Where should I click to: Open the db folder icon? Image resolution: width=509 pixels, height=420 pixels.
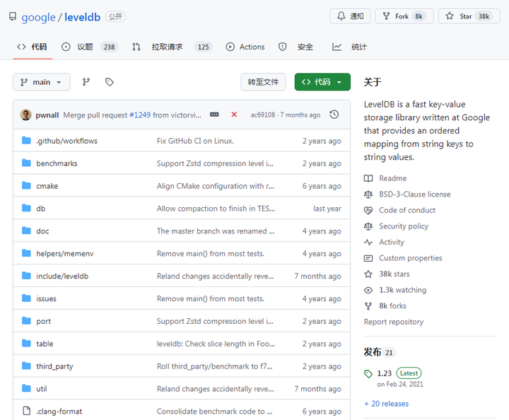26,208
